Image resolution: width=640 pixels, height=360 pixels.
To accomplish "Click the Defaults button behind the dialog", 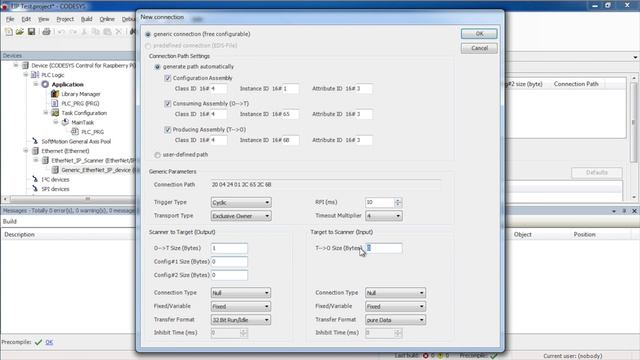I will tap(597, 173).
